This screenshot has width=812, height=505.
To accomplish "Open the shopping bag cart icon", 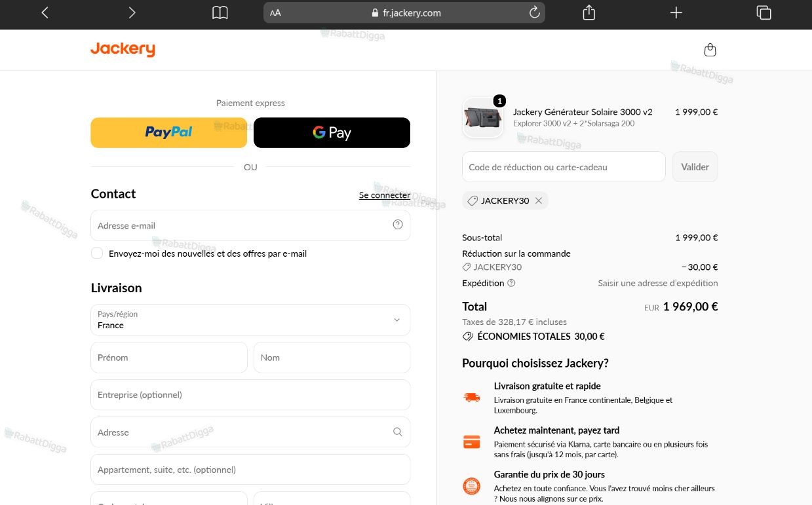I will [x=710, y=50].
